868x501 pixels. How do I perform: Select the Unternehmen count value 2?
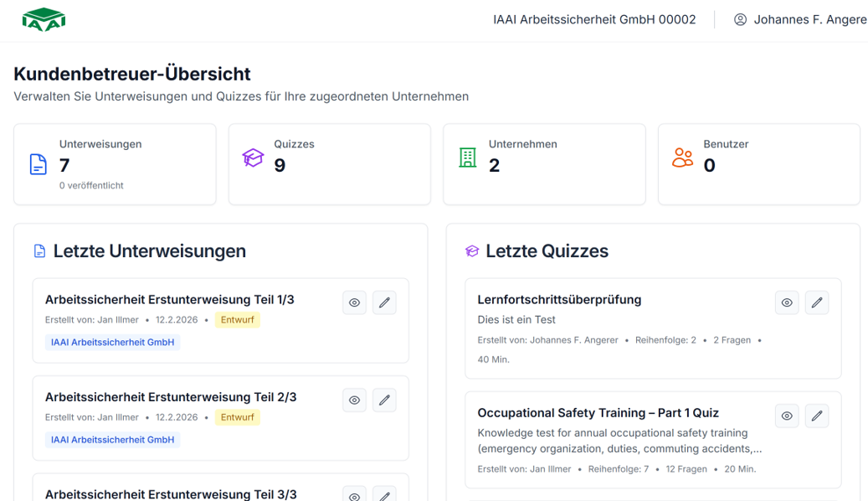(x=495, y=165)
